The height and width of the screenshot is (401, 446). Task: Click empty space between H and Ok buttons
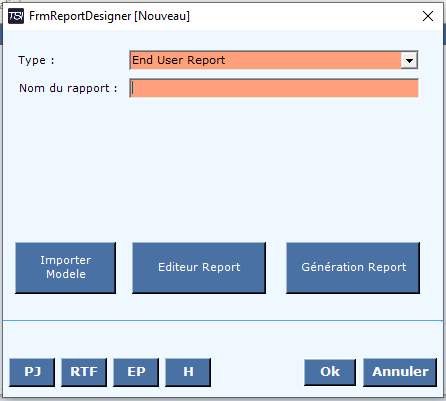pos(257,372)
